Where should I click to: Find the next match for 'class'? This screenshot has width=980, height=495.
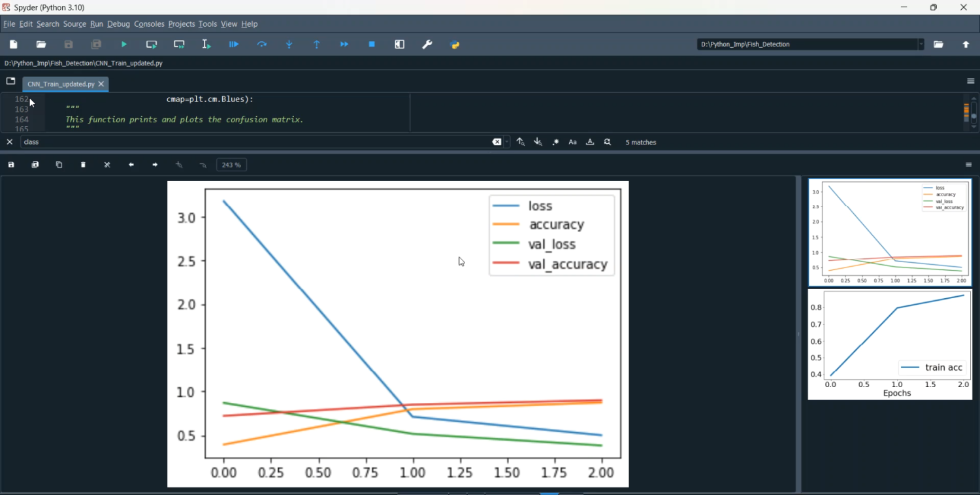pyautogui.click(x=538, y=142)
